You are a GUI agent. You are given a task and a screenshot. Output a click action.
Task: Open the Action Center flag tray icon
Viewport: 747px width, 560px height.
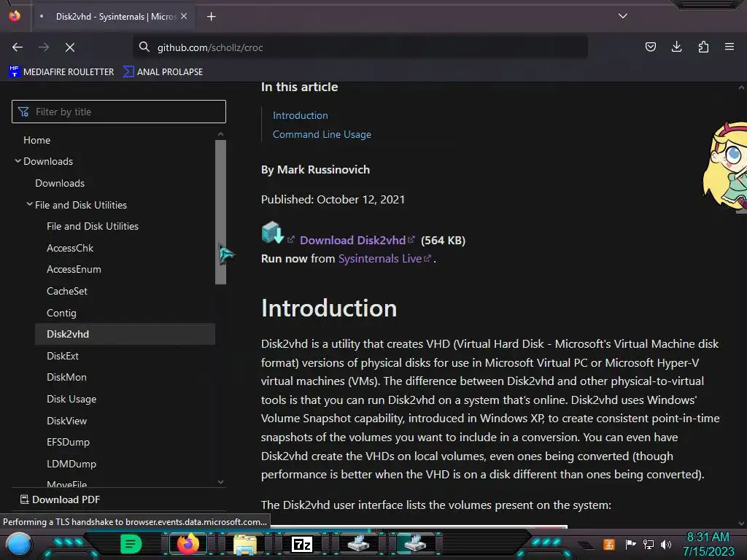pyautogui.click(x=630, y=544)
